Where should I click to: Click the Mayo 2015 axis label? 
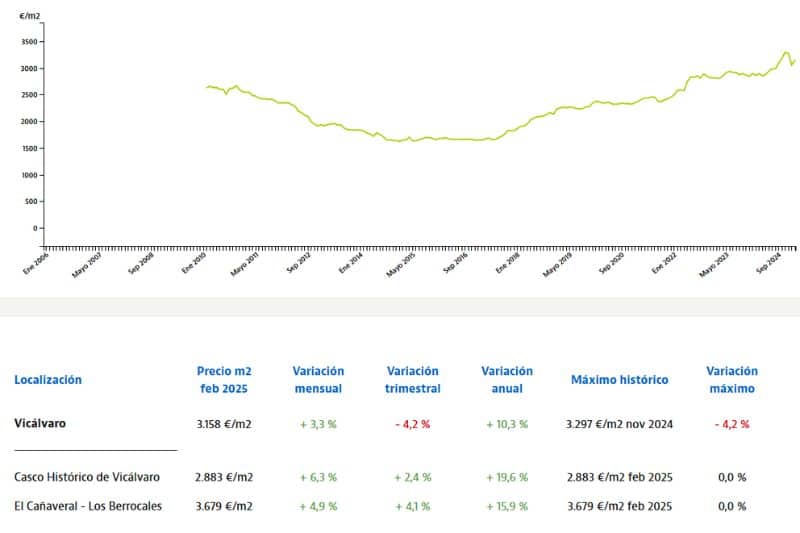pos(401,265)
